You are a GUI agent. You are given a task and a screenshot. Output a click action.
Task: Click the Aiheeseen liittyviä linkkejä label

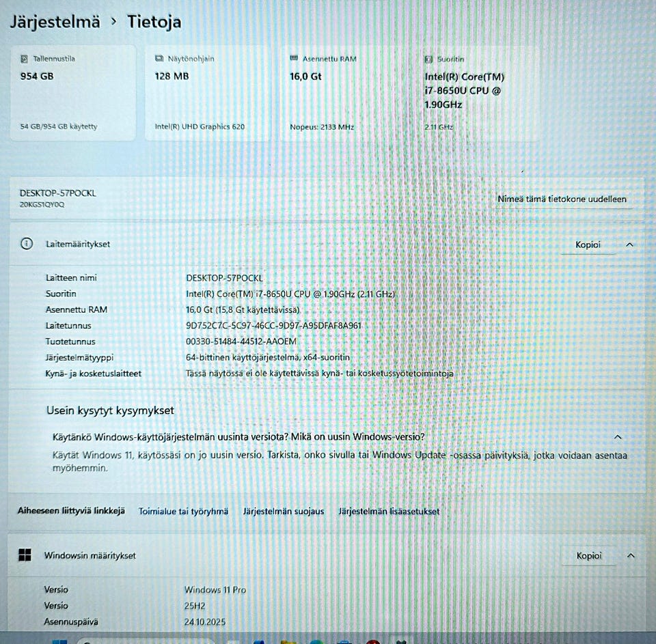click(x=71, y=511)
